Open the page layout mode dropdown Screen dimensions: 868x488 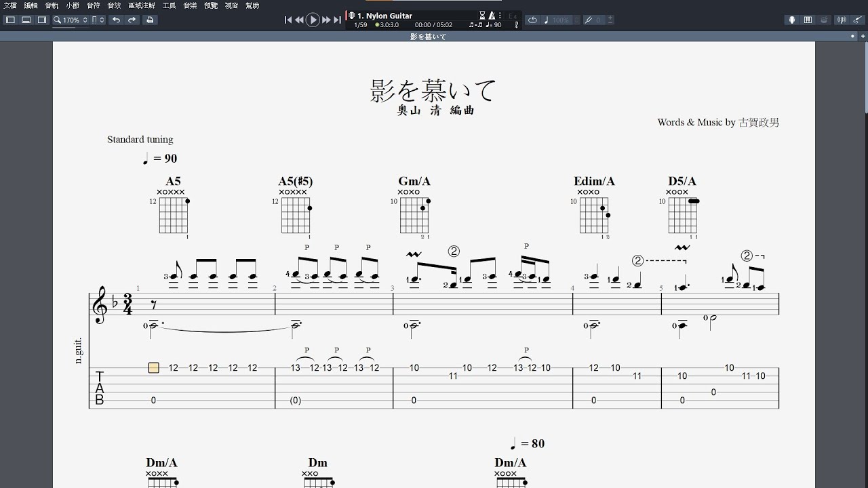pos(98,20)
